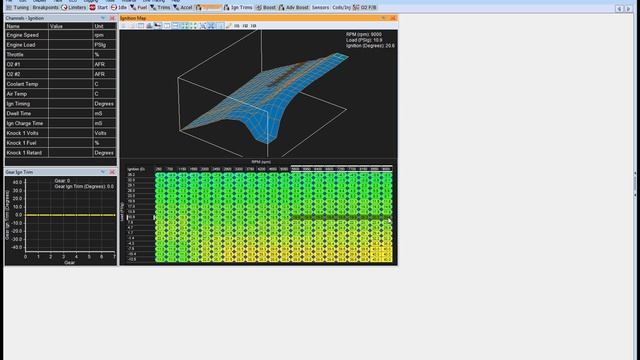Viewport: 640px width, 360px height.
Task: Close the Ignition Map panel
Action: tap(393, 18)
